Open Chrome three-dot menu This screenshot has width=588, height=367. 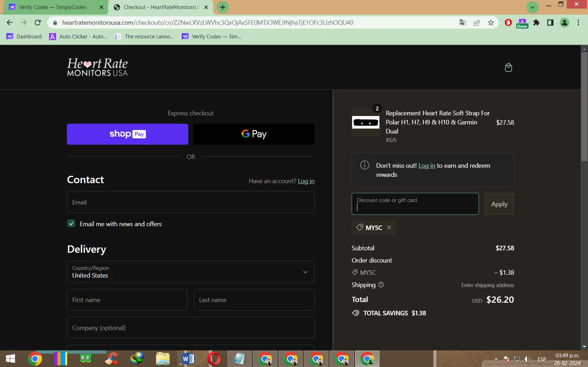pyautogui.click(x=578, y=23)
